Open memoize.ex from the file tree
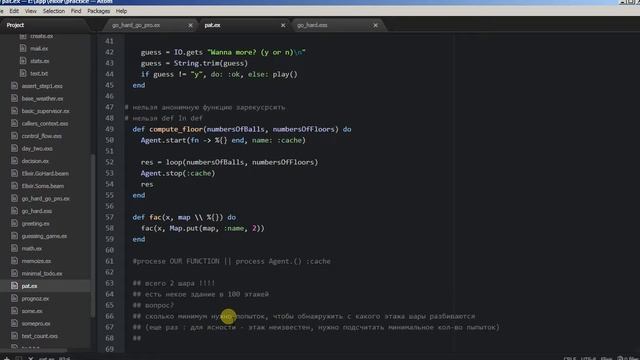 click(36, 261)
